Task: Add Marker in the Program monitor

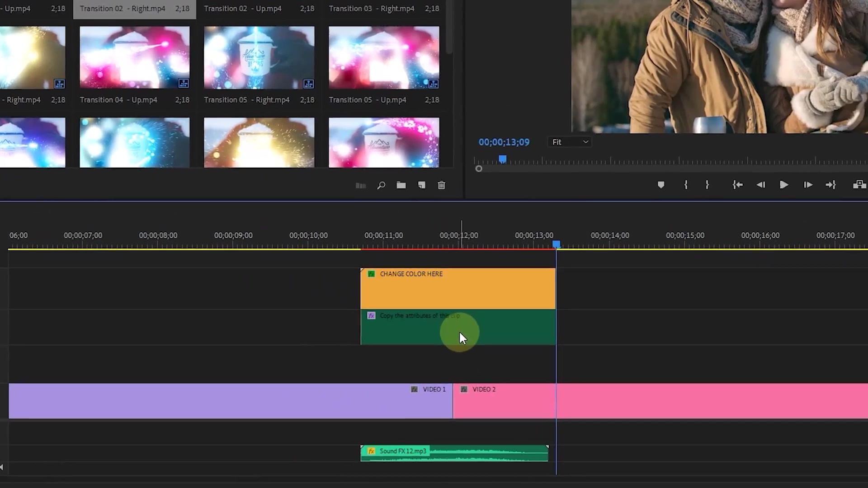Action: (661, 185)
